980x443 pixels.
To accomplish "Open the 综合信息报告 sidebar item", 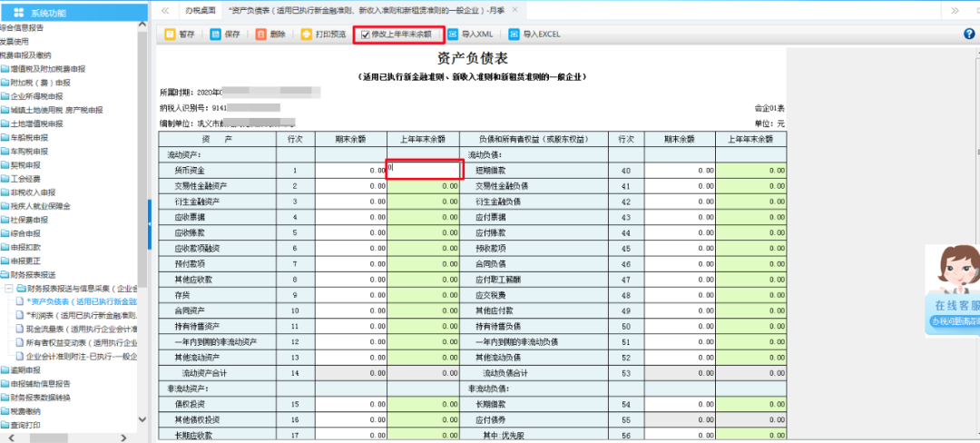I will 22,27.
